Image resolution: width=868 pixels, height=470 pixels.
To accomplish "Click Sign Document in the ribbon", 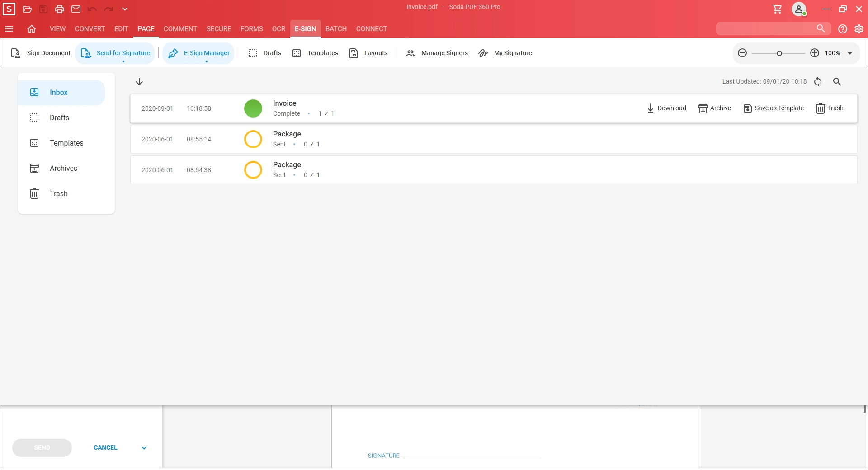I will (41, 53).
